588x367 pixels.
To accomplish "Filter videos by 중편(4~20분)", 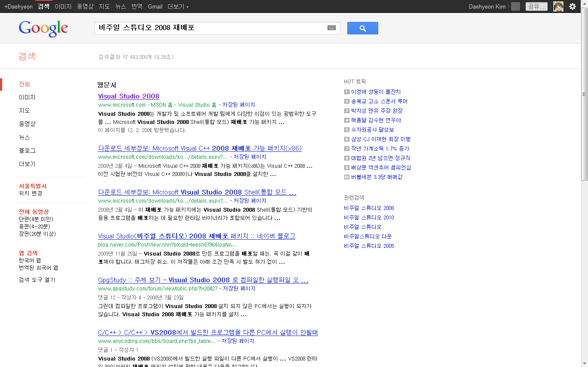I will click(34, 226).
